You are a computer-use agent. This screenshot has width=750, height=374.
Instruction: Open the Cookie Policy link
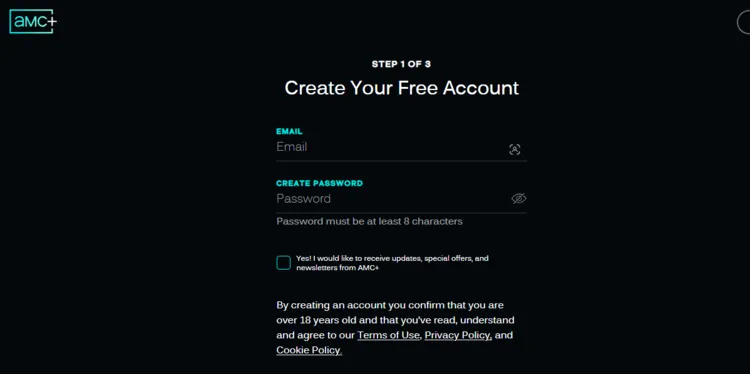309,350
